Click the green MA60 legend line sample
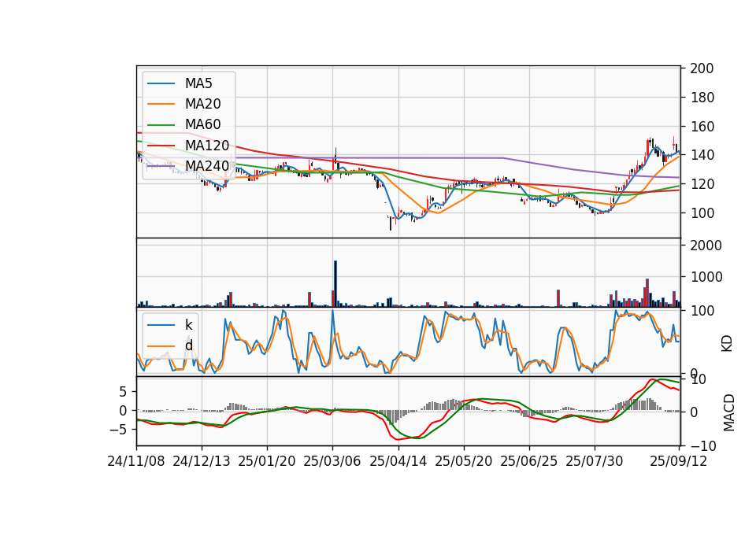 coord(161,125)
